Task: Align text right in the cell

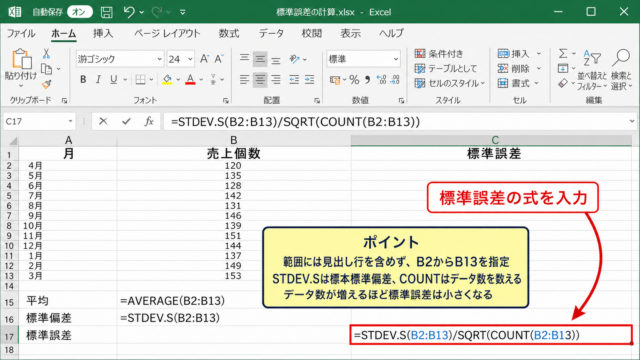Action: 276,80
